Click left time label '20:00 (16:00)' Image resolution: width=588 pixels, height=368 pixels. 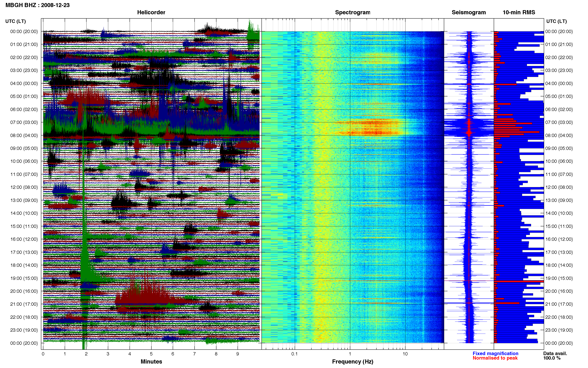(x=24, y=291)
